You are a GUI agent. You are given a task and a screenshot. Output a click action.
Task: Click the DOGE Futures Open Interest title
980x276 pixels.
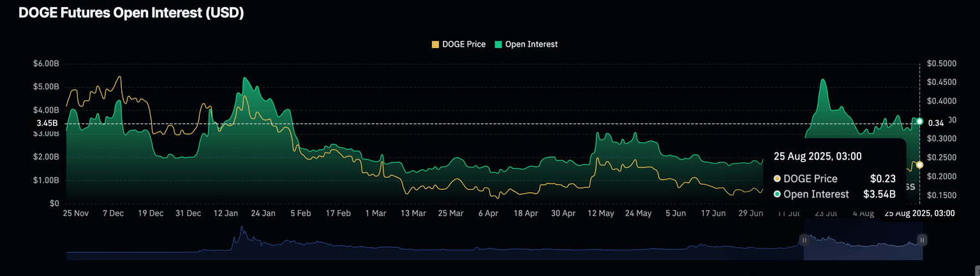[x=131, y=13]
